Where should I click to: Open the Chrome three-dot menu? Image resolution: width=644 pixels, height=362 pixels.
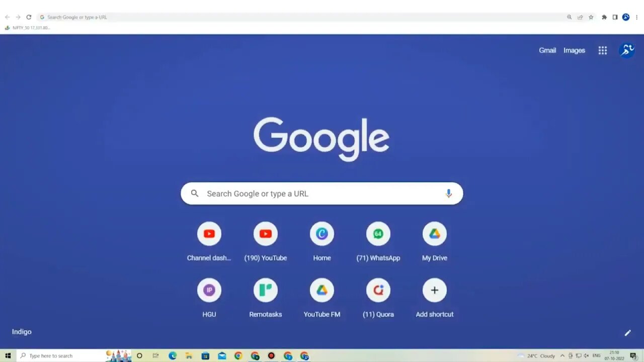(x=636, y=17)
